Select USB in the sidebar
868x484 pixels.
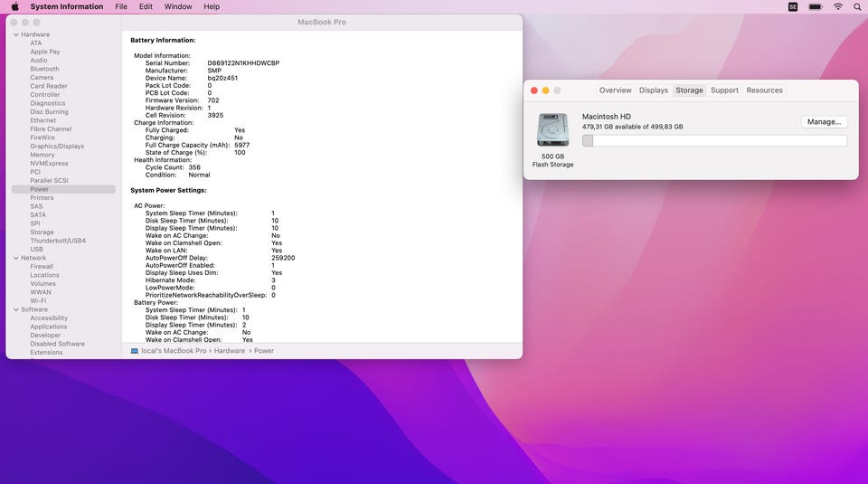point(36,249)
